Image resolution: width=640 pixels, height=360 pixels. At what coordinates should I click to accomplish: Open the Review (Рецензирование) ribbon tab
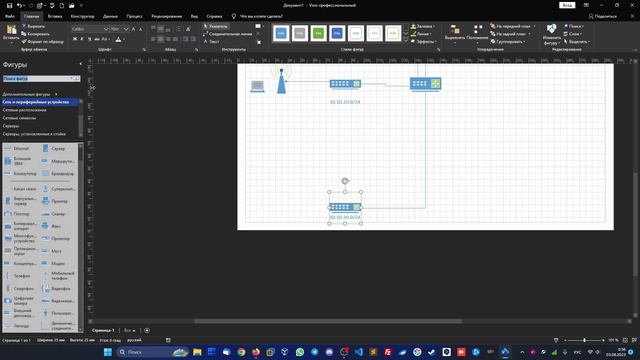pos(167,16)
